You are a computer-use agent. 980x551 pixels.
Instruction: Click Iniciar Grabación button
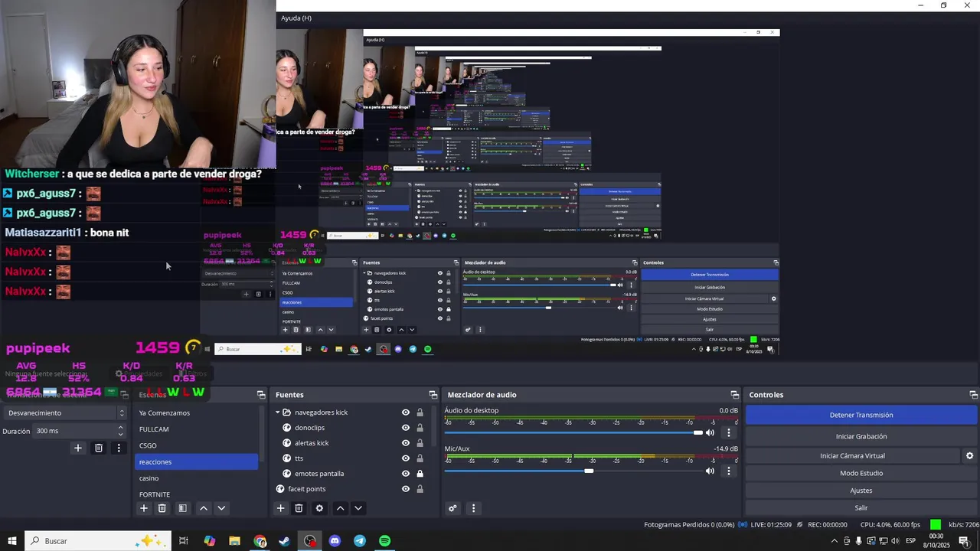(x=861, y=436)
